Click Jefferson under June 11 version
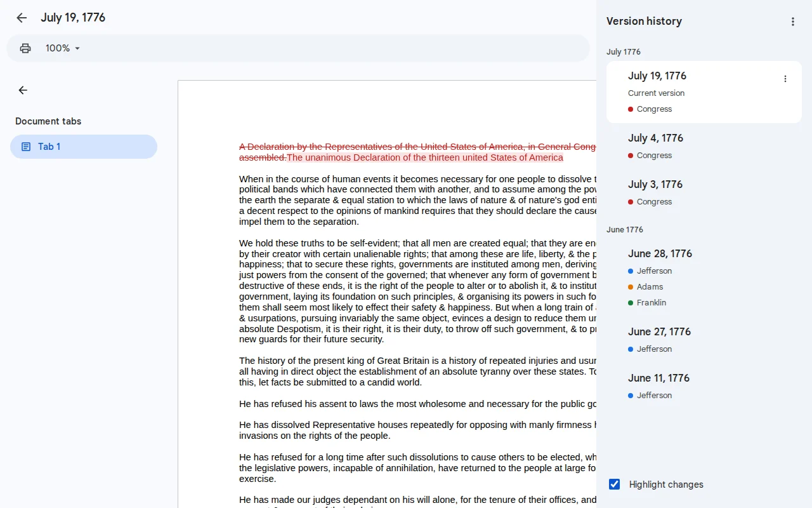 pos(654,396)
